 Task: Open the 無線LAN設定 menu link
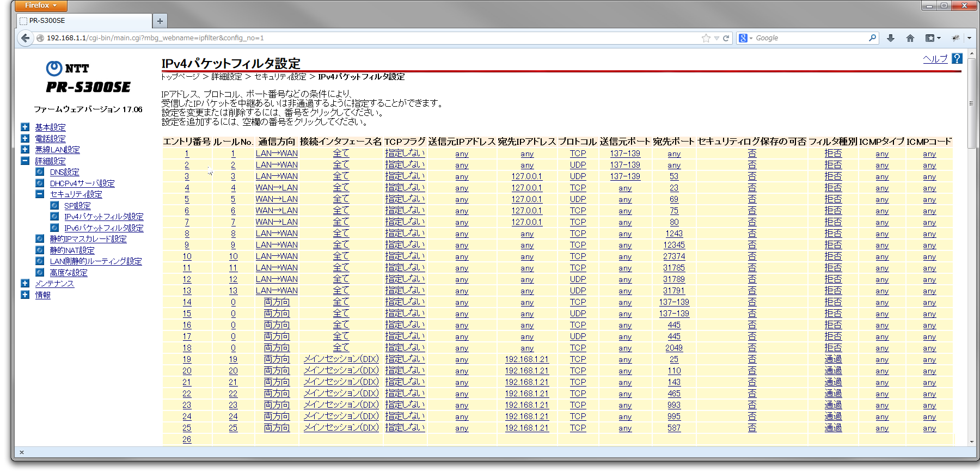pyautogui.click(x=58, y=150)
